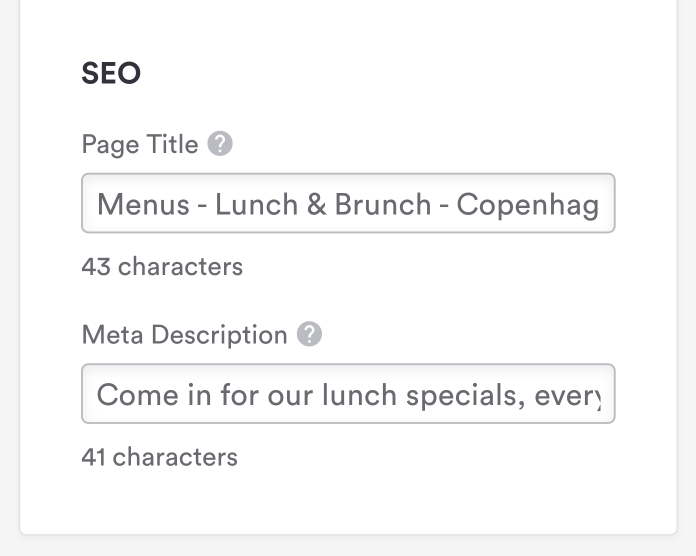Click the Page Title help icon
Image resolution: width=696 pixels, height=556 pixels.
coord(220,144)
